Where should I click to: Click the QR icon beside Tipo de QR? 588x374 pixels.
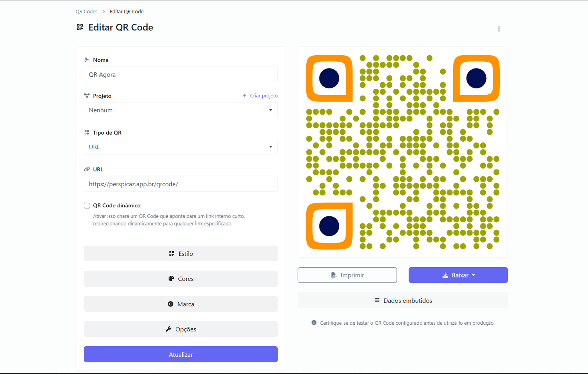(87, 132)
